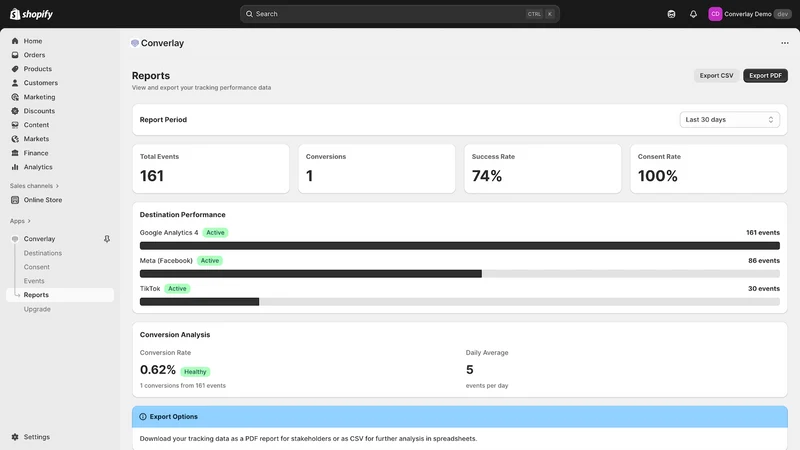Open the Orders inbox icon
This screenshot has width=800, height=450.
coord(15,55)
